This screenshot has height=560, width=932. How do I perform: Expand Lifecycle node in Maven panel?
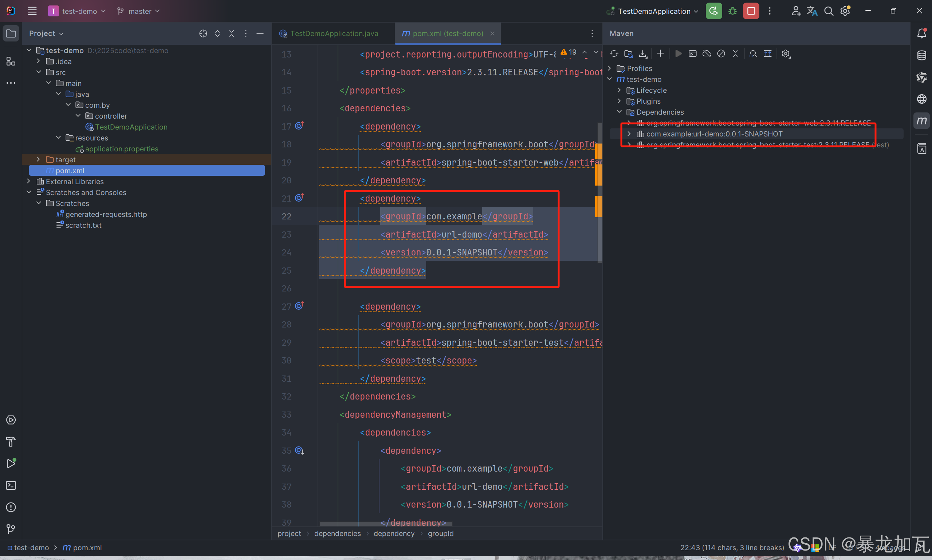[619, 90]
